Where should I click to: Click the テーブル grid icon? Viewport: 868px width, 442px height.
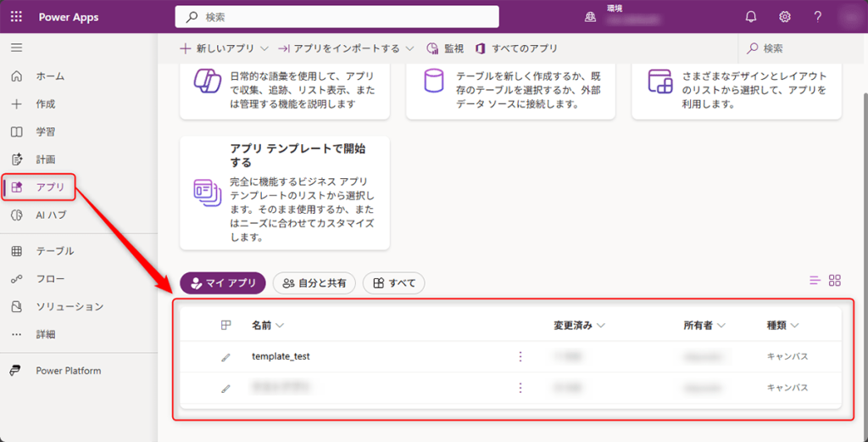pos(17,251)
